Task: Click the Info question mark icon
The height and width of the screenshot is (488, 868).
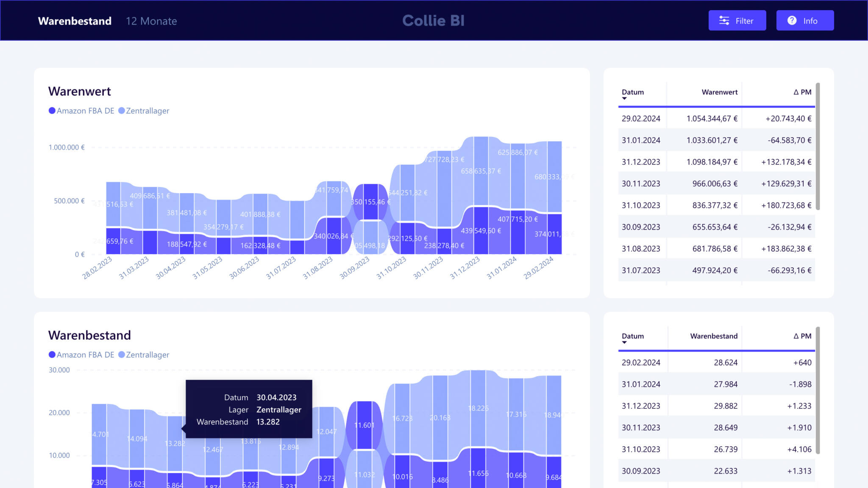Action: [792, 21]
